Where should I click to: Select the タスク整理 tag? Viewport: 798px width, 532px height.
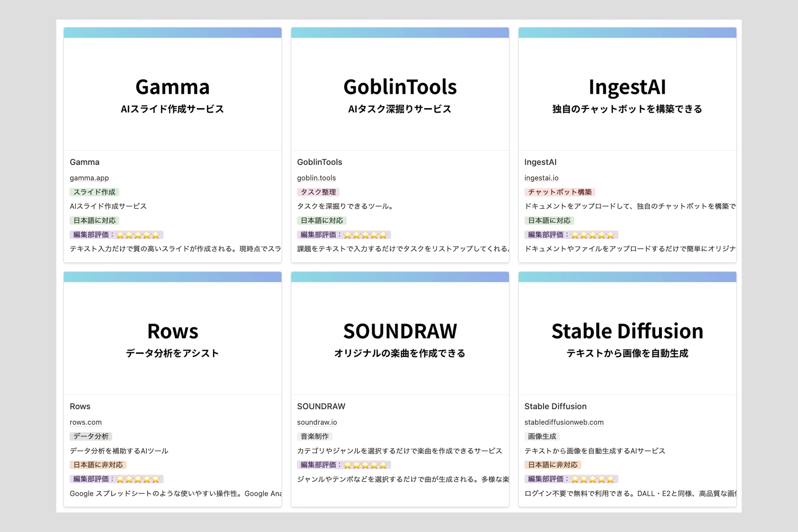(x=318, y=192)
